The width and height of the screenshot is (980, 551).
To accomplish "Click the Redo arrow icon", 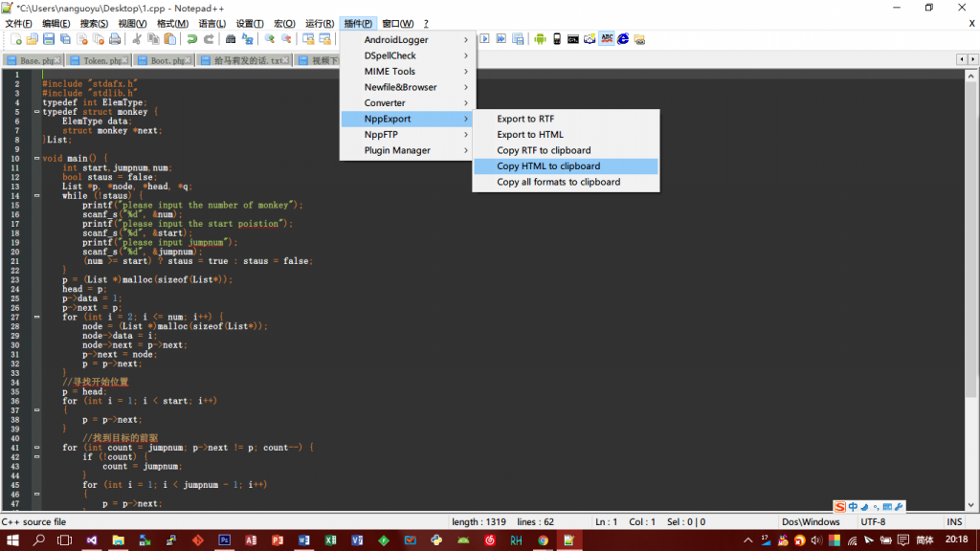I will coord(209,39).
